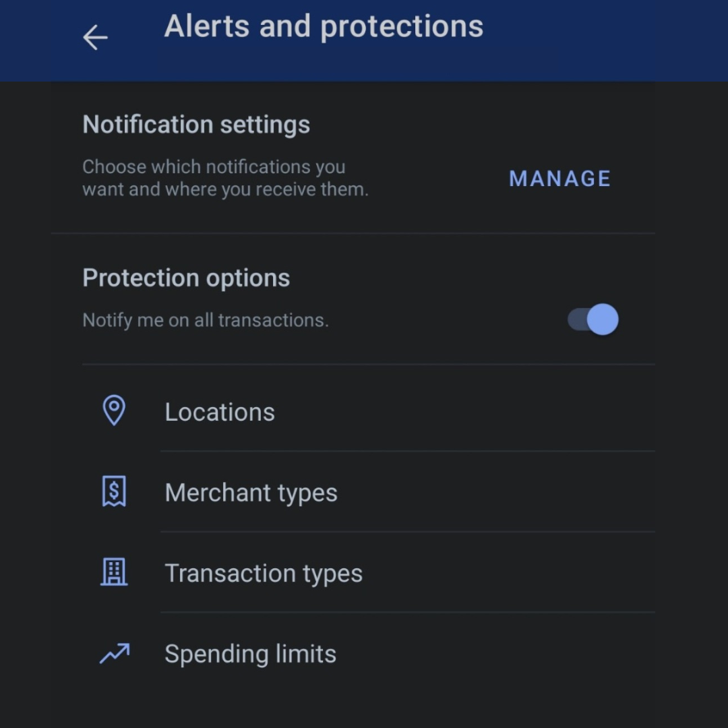Open the Merchant types option
The image size is (728, 728).
click(251, 493)
